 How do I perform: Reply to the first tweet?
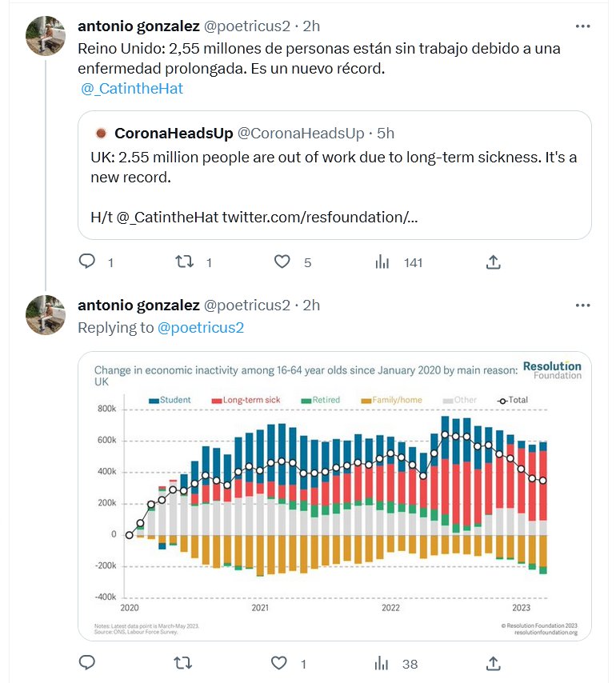tap(88, 262)
